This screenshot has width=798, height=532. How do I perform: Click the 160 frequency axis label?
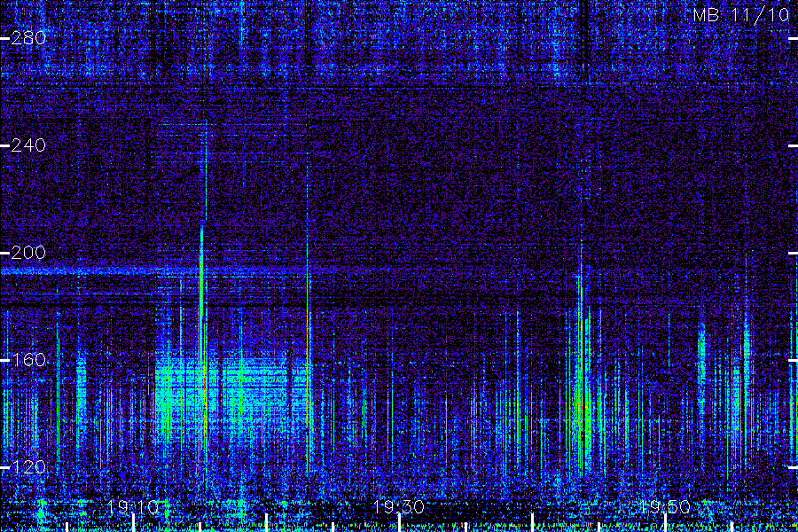click(x=28, y=361)
